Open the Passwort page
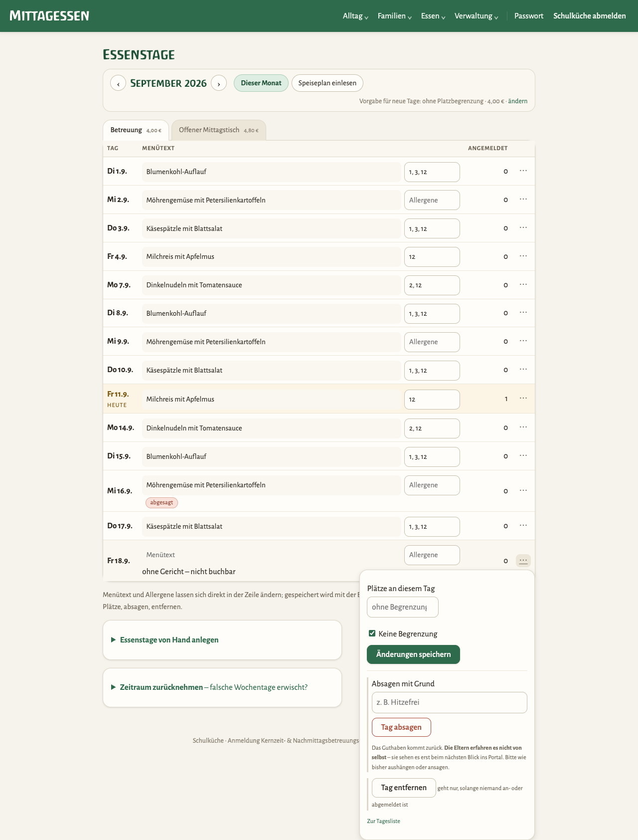Viewport: 638px width, 840px height. pos(529,16)
